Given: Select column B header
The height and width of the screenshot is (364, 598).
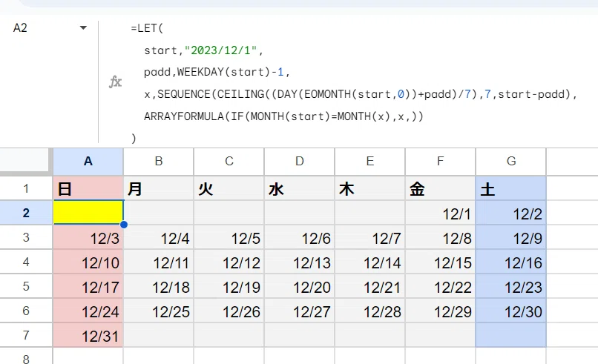Looking at the screenshot, I should point(159,162).
